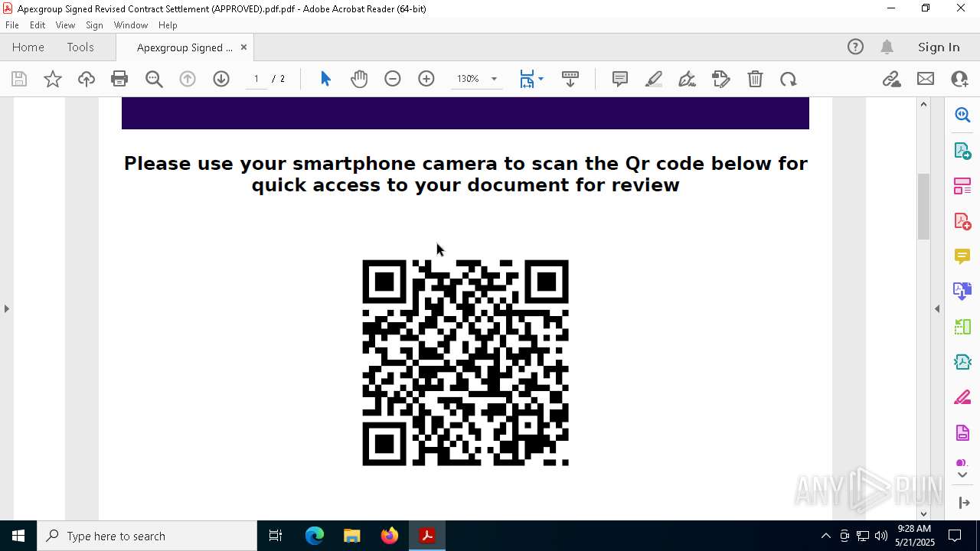Image resolution: width=980 pixels, height=551 pixels.
Task: Open Firefox from the taskbar
Action: pos(390,536)
